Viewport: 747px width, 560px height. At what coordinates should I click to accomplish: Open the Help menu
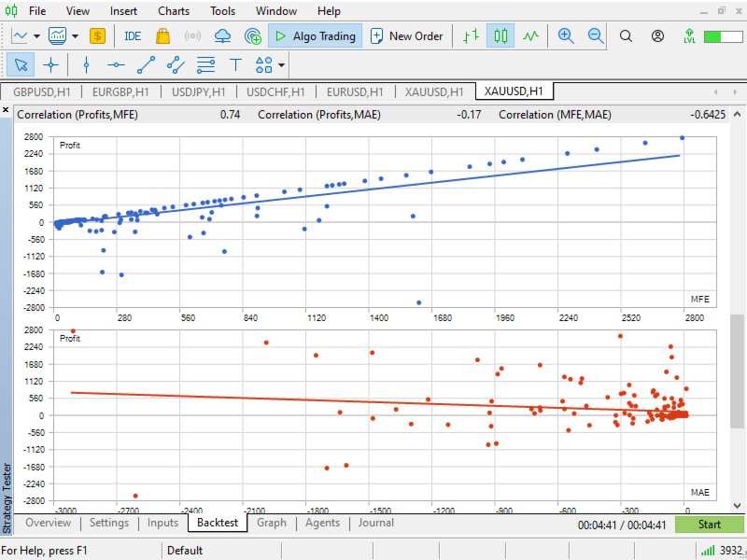tap(329, 11)
